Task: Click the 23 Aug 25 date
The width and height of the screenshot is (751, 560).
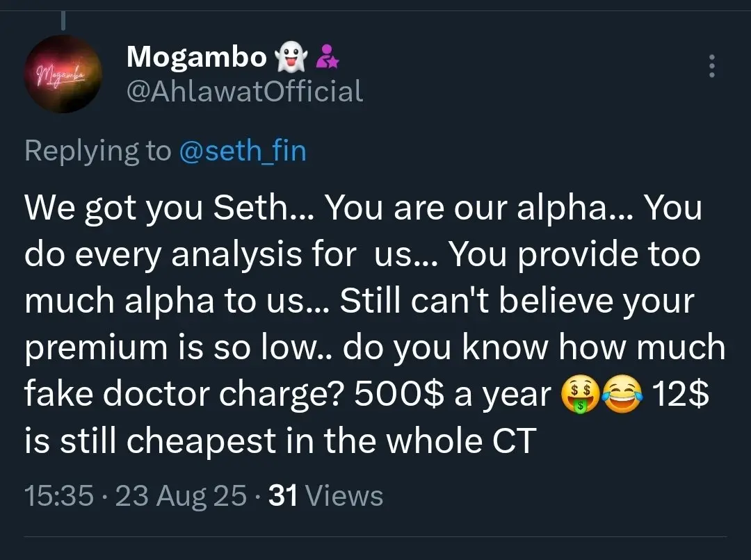Action: 181,495
